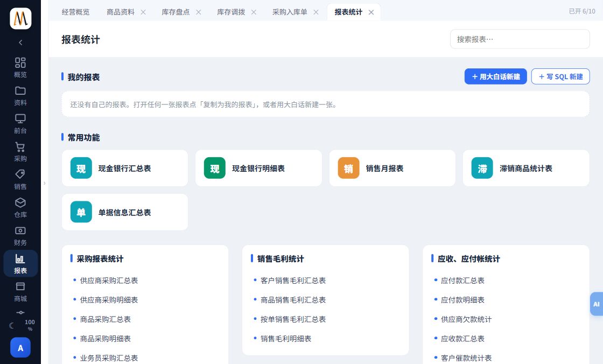Image resolution: width=603 pixels, height=364 pixels.
Task: Click the teal 单 icon of 单据信息汇总表
Action: [81, 212]
